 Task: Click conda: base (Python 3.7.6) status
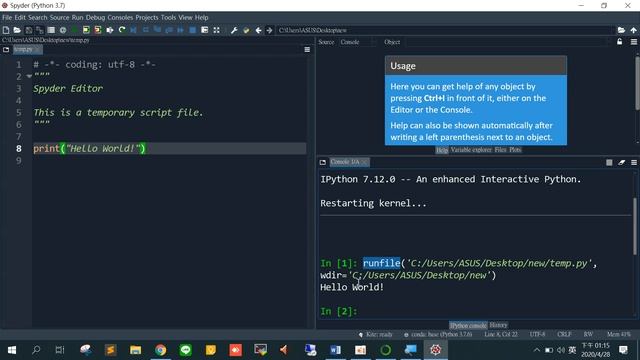(x=438, y=334)
